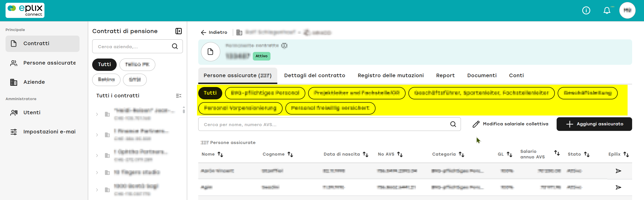This screenshot has width=644, height=200.
Task: Expand the fifth contract tree row chevron
Action: 97,190
